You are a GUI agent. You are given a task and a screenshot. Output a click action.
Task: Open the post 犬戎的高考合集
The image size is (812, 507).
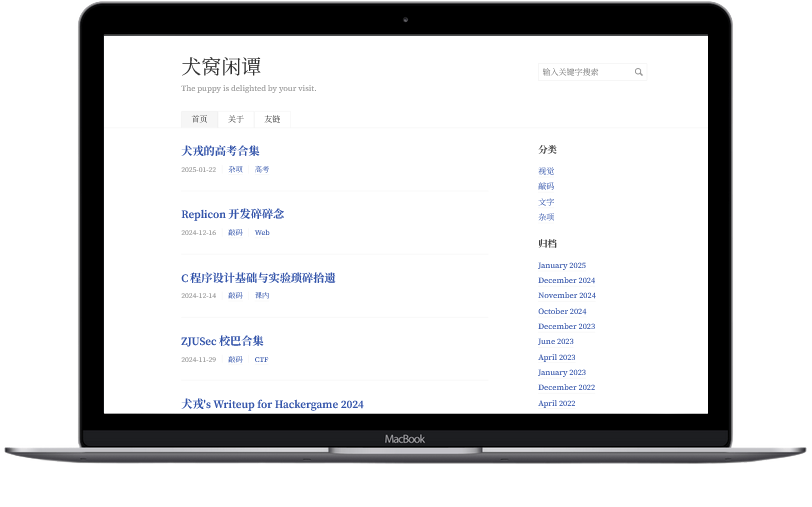(x=220, y=151)
